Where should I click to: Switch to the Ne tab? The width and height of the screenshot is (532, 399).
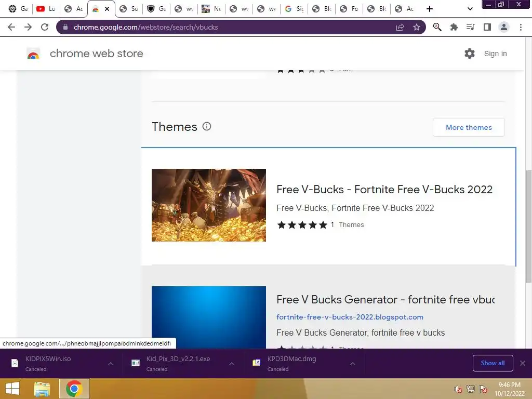212,9
